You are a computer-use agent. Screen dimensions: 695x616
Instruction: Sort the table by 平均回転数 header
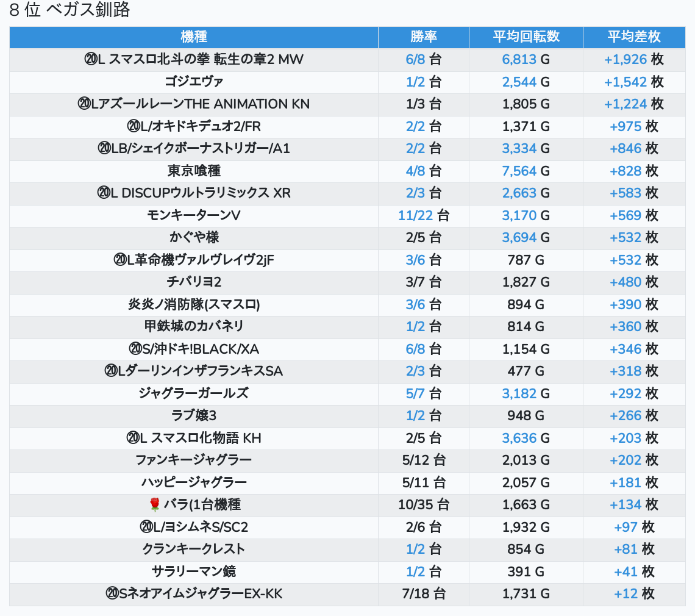tap(526, 37)
